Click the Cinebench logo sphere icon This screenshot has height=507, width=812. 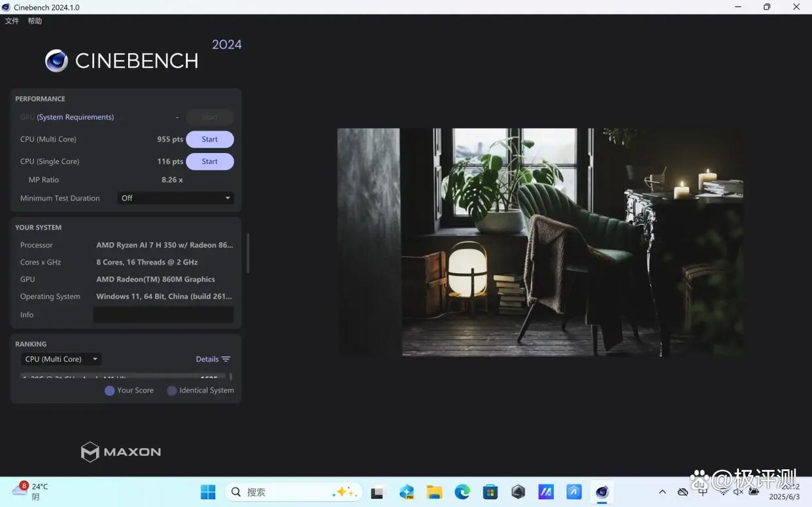click(x=56, y=61)
